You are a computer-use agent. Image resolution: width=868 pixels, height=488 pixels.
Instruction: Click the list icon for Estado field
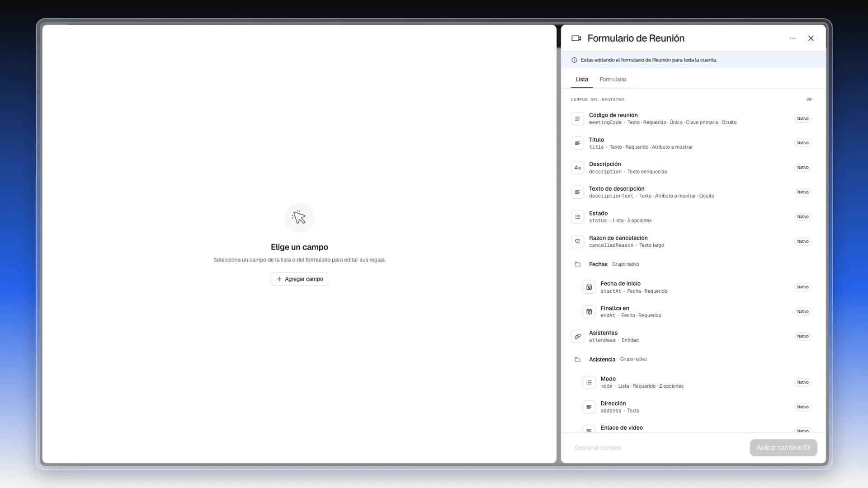pyautogui.click(x=577, y=217)
